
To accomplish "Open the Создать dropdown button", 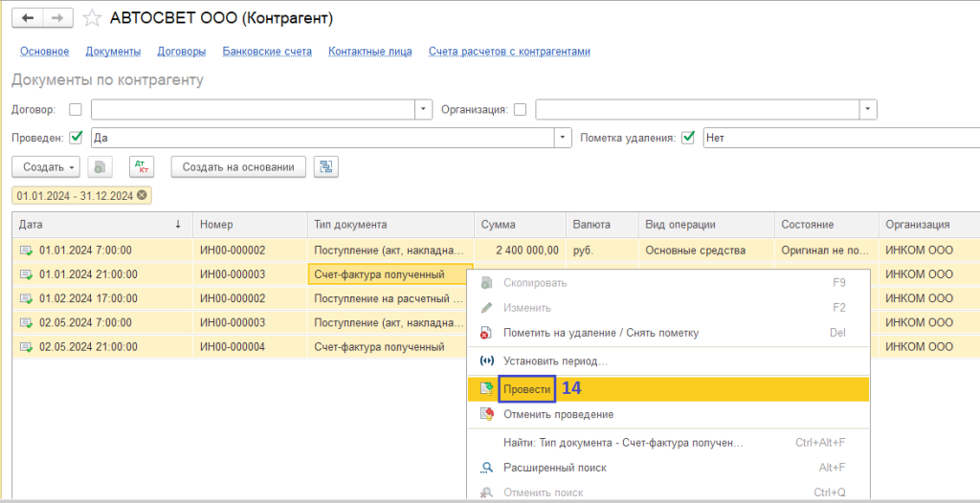I will click(46, 167).
